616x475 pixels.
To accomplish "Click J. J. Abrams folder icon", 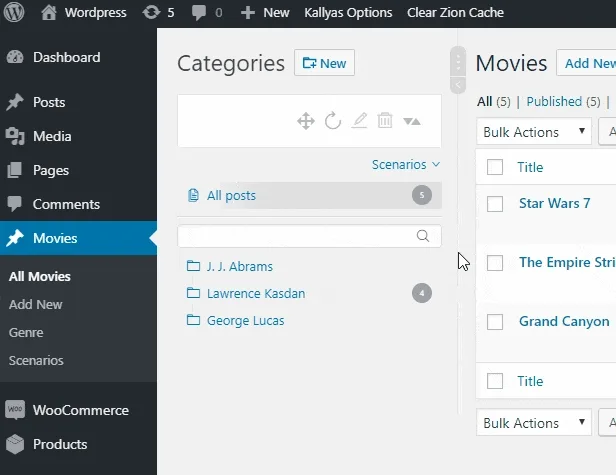I will click(x=193, y=266).
